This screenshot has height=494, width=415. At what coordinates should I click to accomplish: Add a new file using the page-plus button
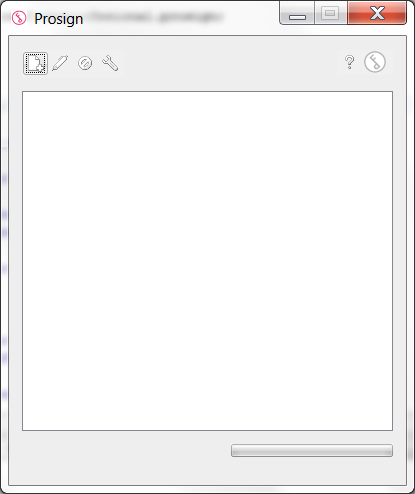tap(35, 63)
